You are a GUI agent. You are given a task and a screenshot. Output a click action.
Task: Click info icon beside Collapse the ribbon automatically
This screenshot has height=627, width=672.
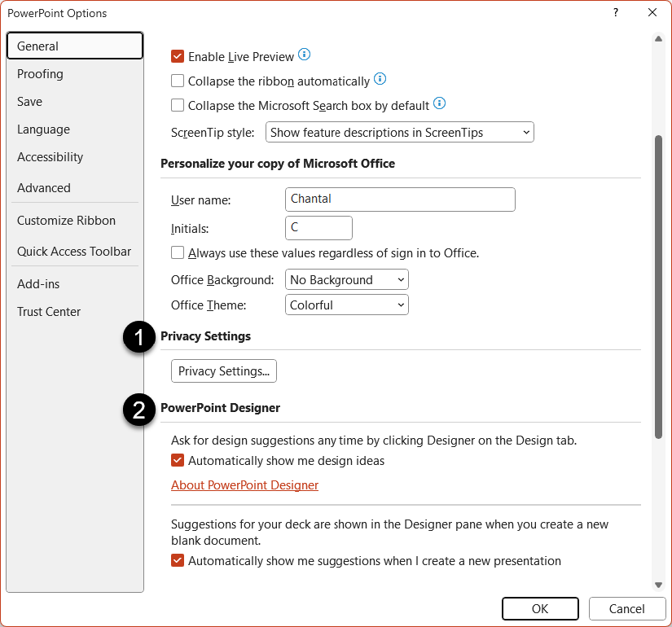[380, 79]
